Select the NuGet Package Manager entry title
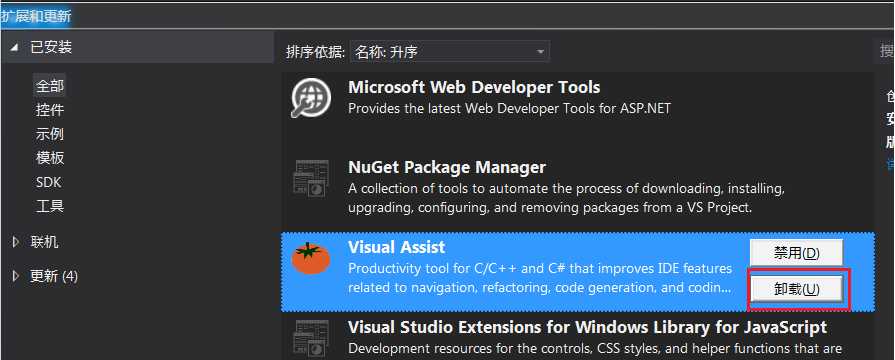The height and width of the screenshot is (360, 895). pos(447,168)
